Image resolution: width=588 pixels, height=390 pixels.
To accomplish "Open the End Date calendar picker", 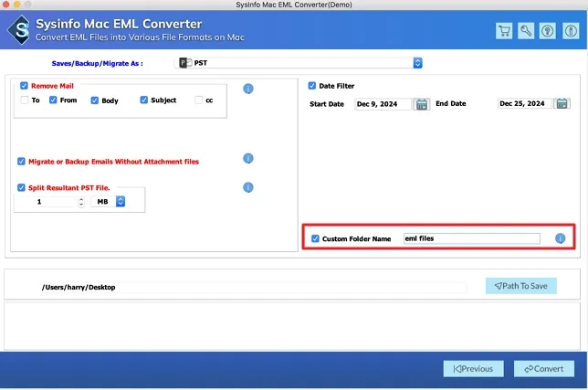I will coord(562,103).
